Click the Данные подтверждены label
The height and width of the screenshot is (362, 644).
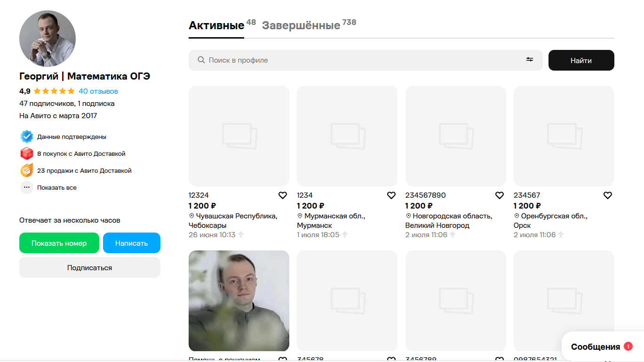pyautogui.click(x=72, y=137)
